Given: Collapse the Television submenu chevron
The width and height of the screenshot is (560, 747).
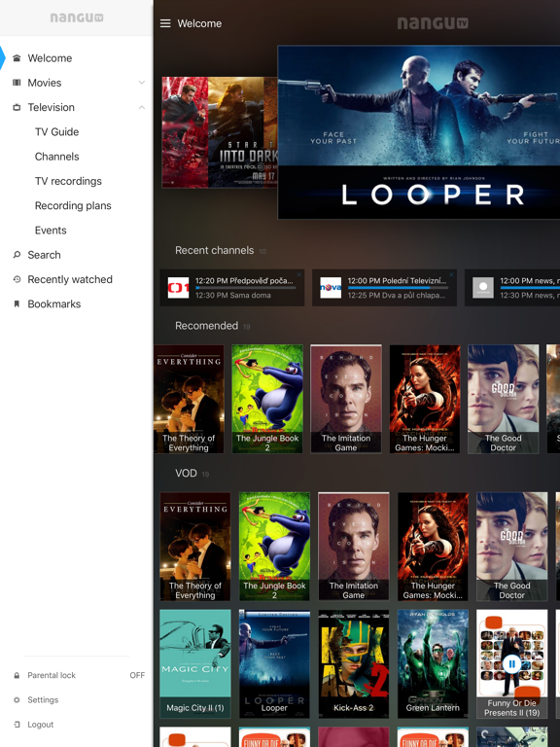Looking at the screenshot, I should coord(141,107).
